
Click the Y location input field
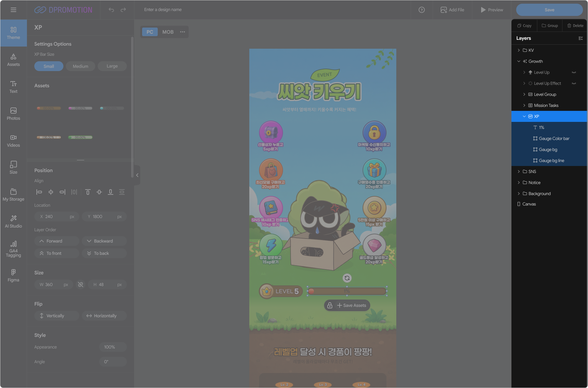(x=104, y=217)
